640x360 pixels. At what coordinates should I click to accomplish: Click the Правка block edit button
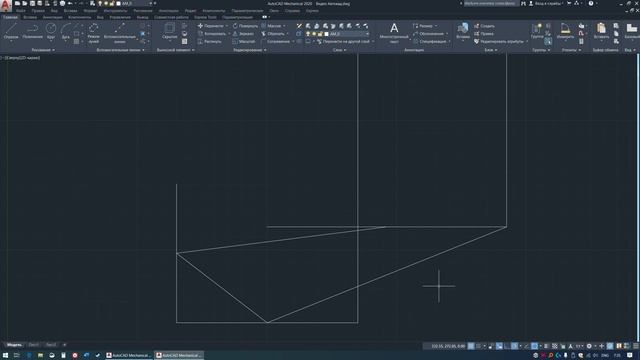484,33
